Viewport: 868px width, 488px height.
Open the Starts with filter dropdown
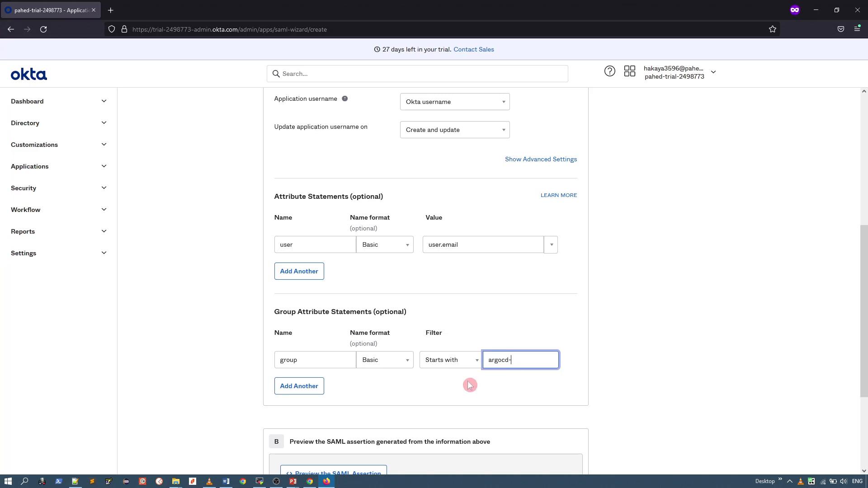(450, 360)
